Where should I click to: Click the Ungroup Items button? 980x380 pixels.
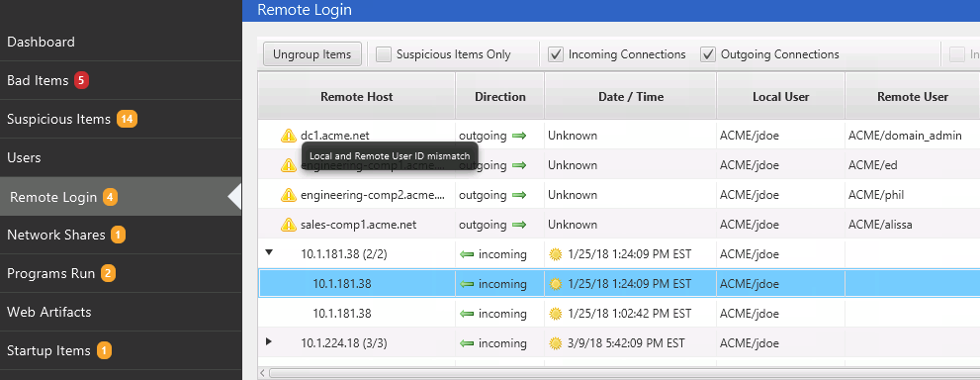pos(312,54)
